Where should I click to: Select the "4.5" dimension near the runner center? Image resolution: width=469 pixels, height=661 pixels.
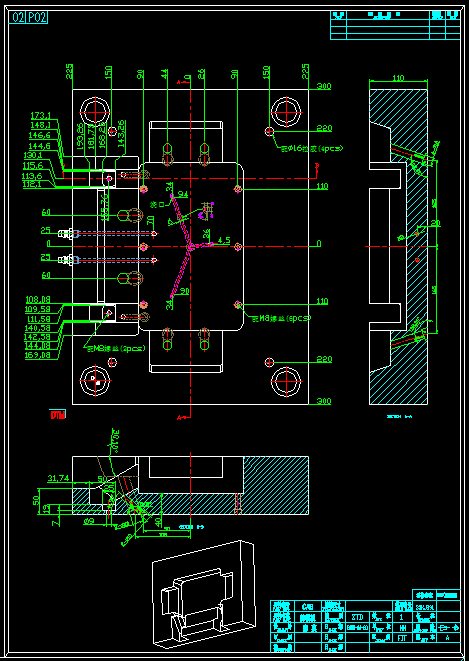click(224, 240)
